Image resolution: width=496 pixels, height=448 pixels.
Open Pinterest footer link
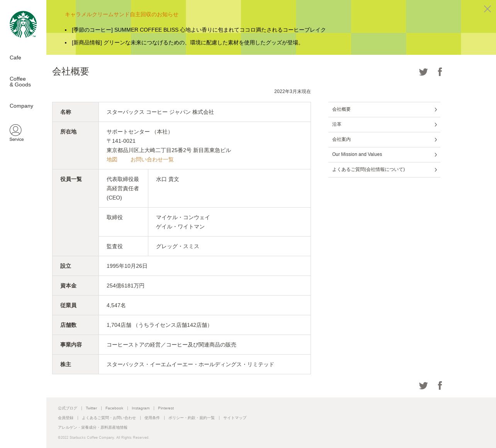[166, 408]
